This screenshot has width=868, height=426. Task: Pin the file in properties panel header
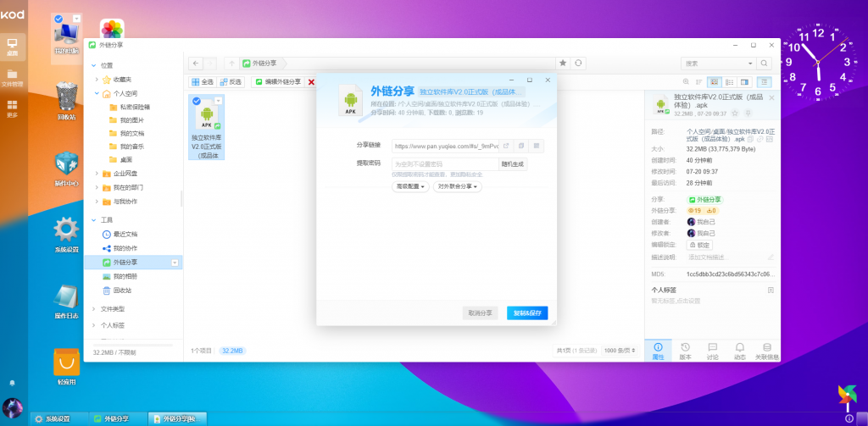[748, 113]
